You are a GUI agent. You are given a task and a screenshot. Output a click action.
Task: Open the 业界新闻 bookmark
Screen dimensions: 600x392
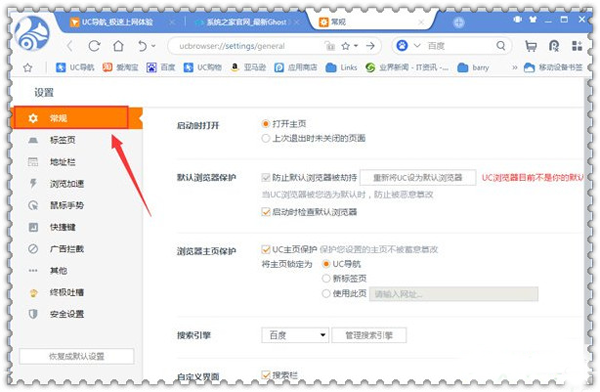point(407,67)
